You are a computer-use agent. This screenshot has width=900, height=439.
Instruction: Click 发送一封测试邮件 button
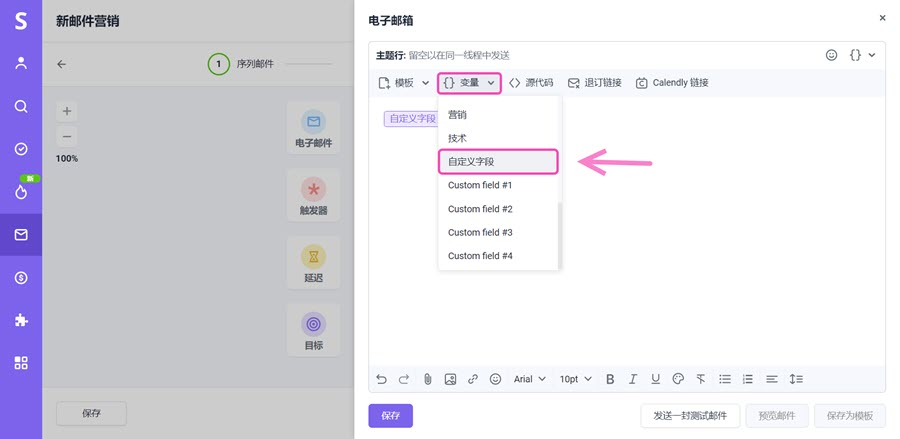coord(690,416)
